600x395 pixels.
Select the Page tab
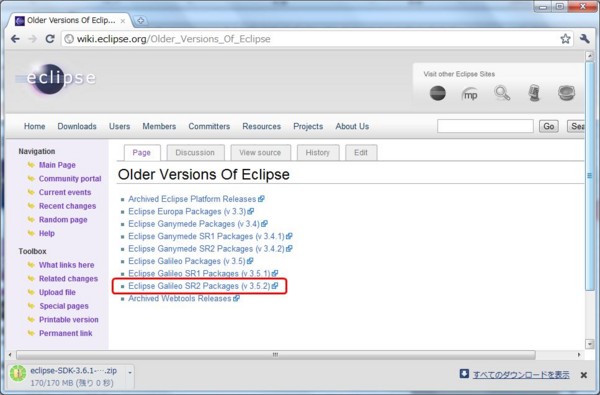(142, 153)
